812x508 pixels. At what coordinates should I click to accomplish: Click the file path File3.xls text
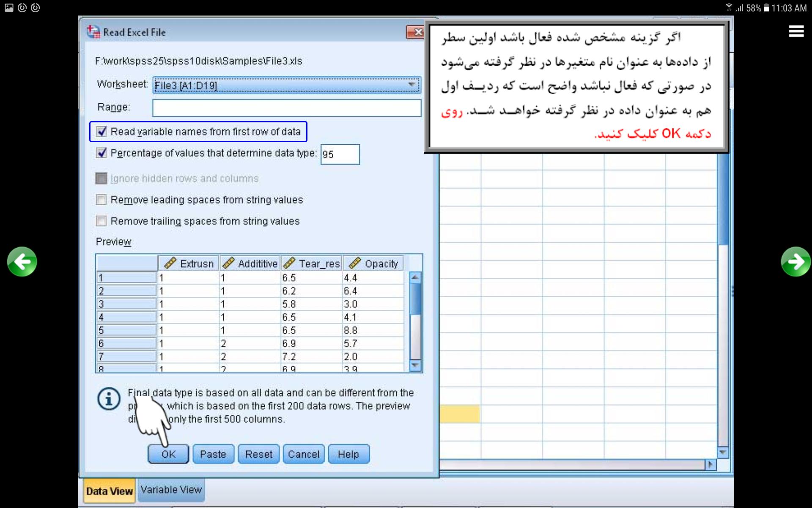pos(198,61)
